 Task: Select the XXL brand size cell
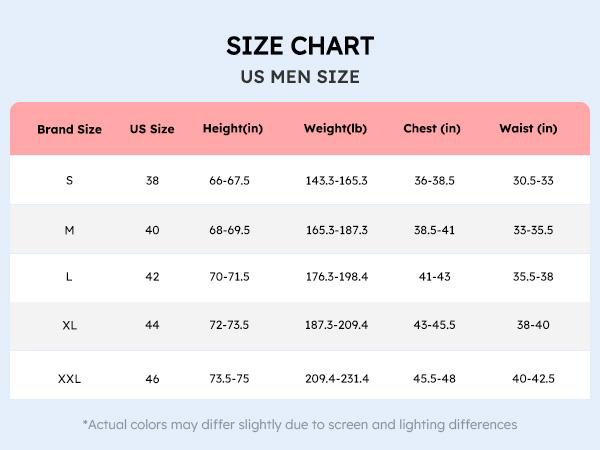click(x=69, y=379)
